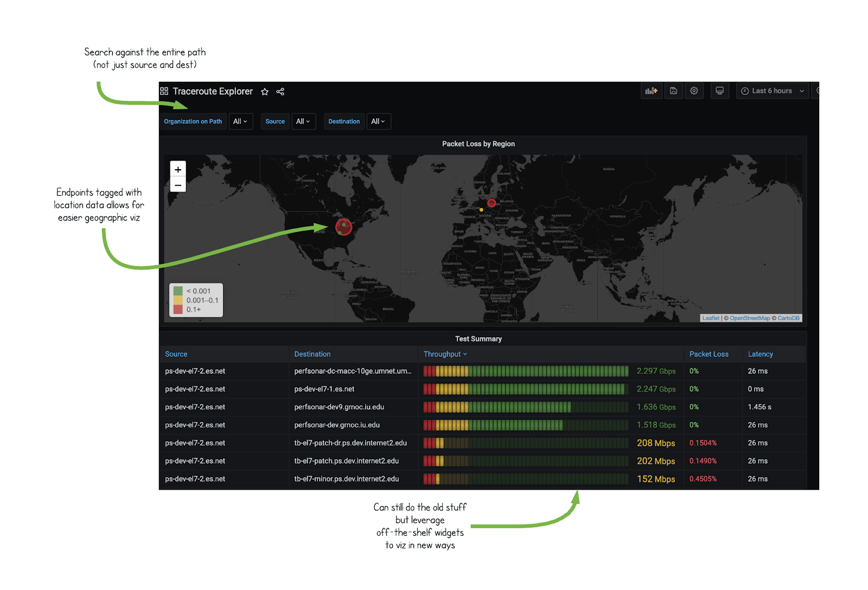Select the 1.456 s latency value
The width and height of the screenshot is (868, 590).
[x=759, y=407]
